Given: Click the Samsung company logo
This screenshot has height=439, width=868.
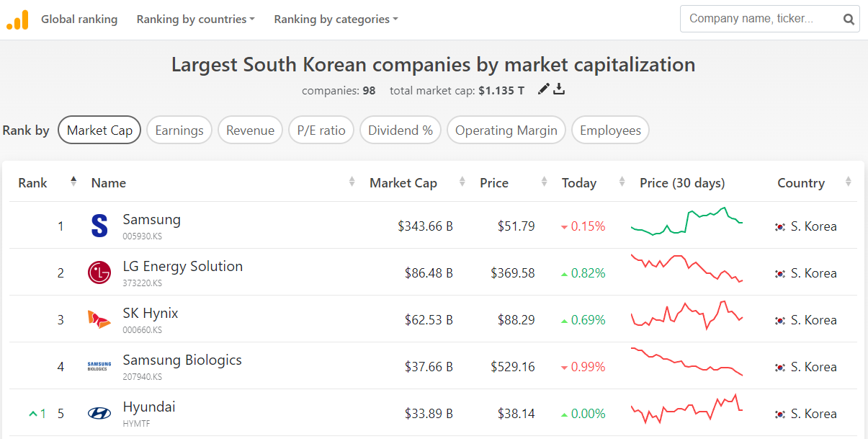Looking at the screenshot, I should tap(99, 226).
